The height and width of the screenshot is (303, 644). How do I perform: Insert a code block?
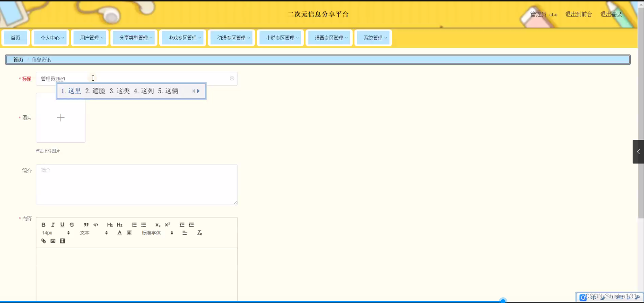[96, 225]
